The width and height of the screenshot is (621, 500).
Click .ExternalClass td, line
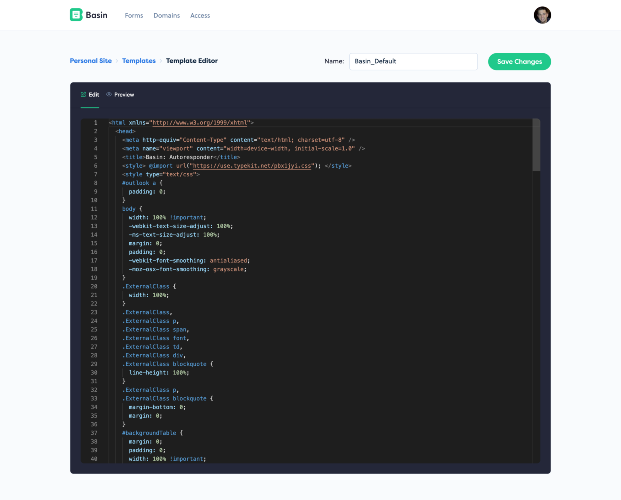coord(152,347)
